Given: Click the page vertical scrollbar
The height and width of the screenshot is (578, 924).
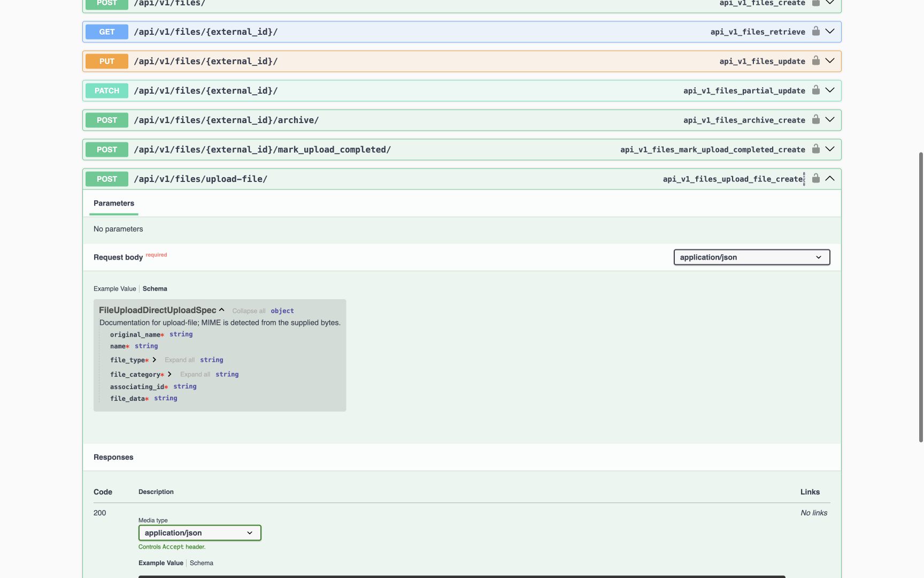Looking at the screenshot, I should tap(921, 297).
